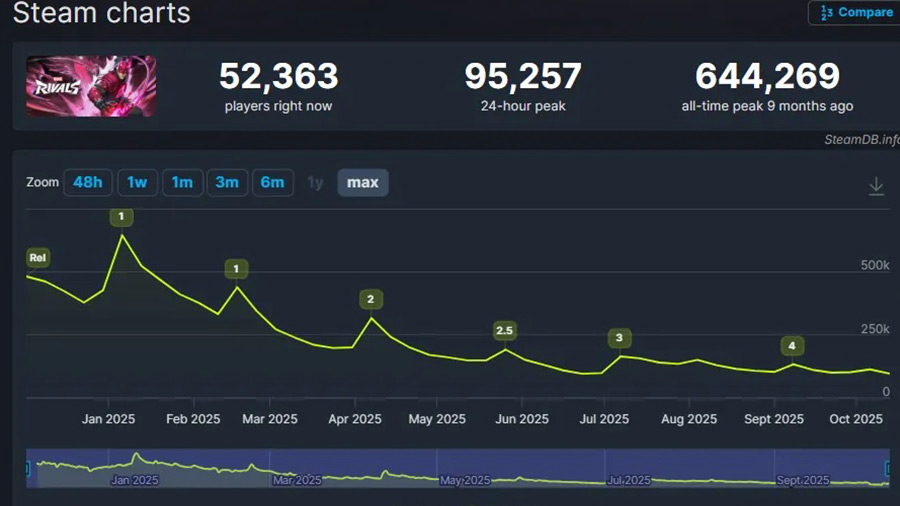The image size is (900, 506).
Task: Switch zoom range to 3m
Action: 227,182
